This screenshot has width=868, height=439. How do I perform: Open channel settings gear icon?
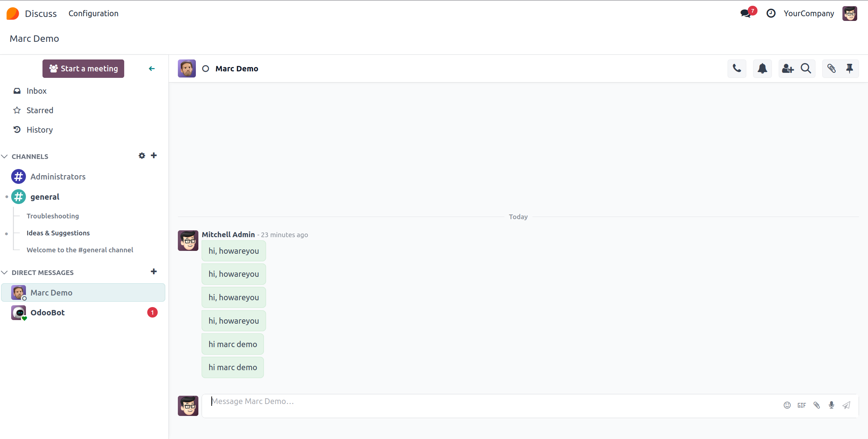(x=142, y=156)
